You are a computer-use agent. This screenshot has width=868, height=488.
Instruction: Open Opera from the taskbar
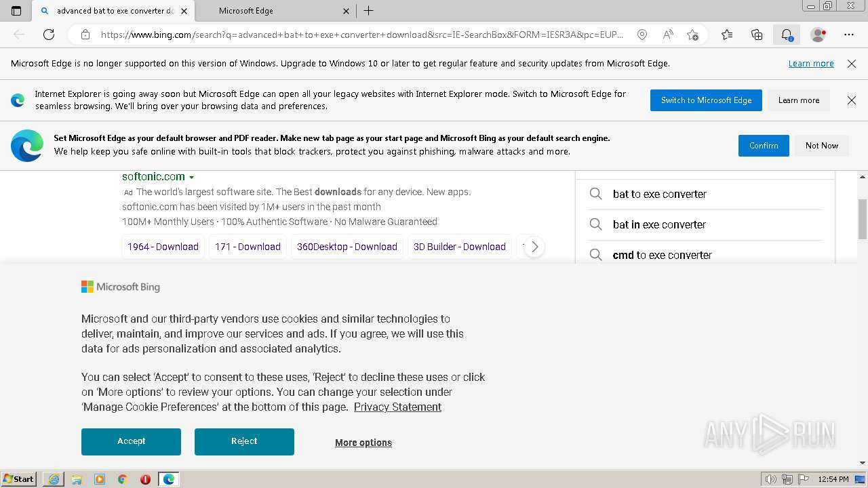[145, 479]
